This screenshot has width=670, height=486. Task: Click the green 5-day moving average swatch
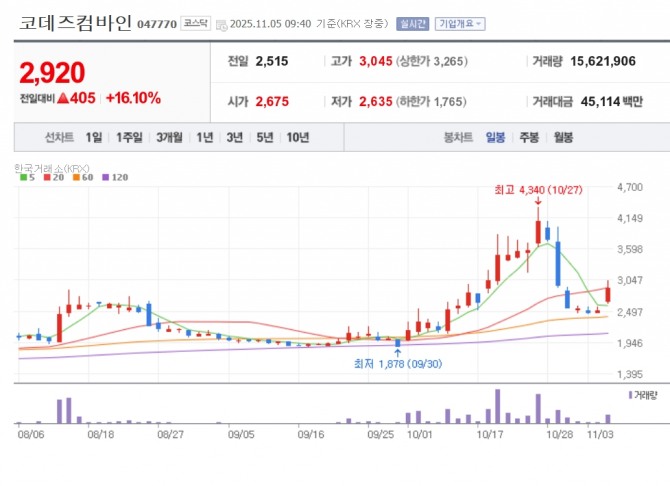pyautogui.click(x=24, y=177)
